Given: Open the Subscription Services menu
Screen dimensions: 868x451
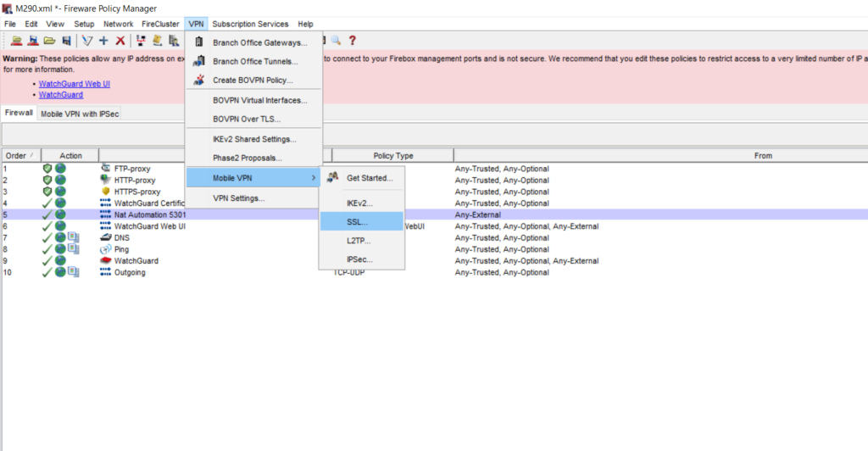Looking at the screenshot, I should click(250, 24).
